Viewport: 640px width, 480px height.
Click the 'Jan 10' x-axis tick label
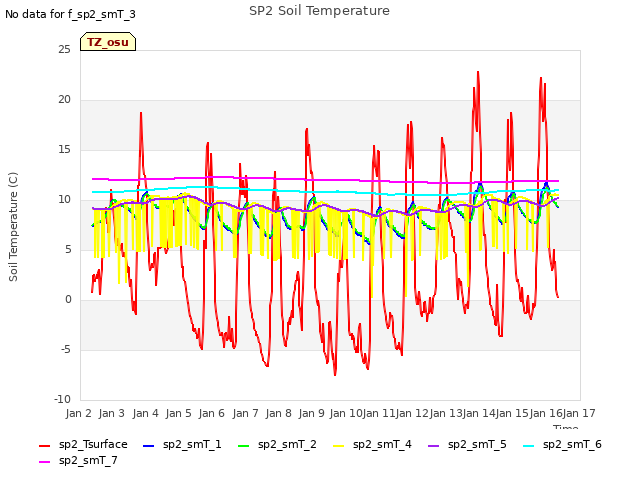click(x=346, y=413)
